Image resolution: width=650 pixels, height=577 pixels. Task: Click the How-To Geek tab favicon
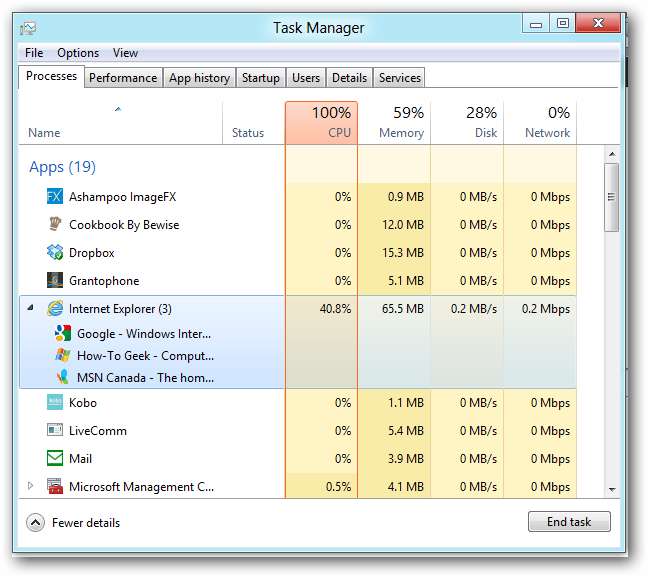tap(63, 355)
